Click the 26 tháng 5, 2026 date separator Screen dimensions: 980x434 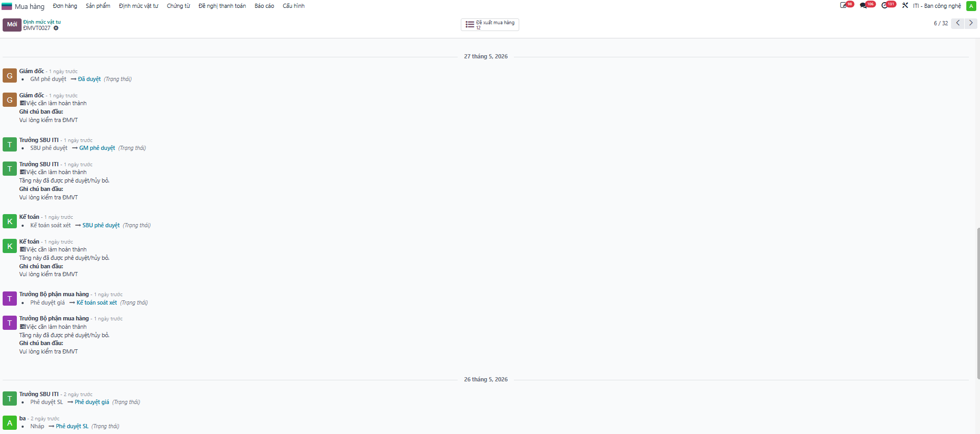coord(486,379)
